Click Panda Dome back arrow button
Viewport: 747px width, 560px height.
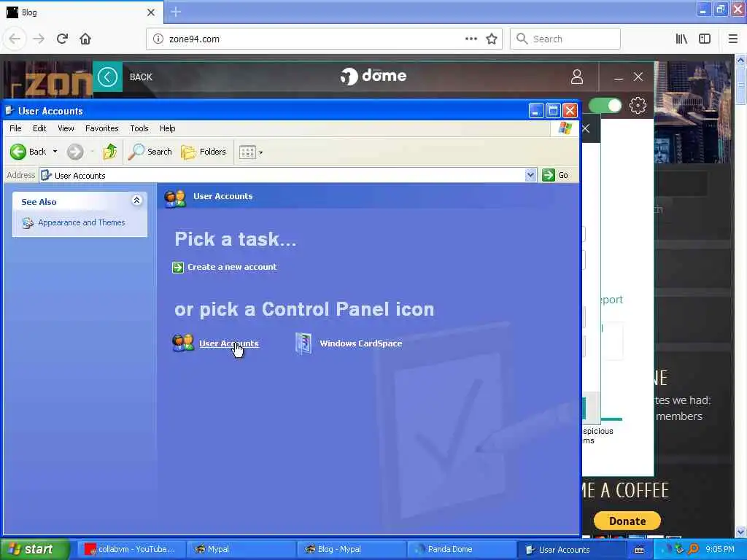point(107,77)
